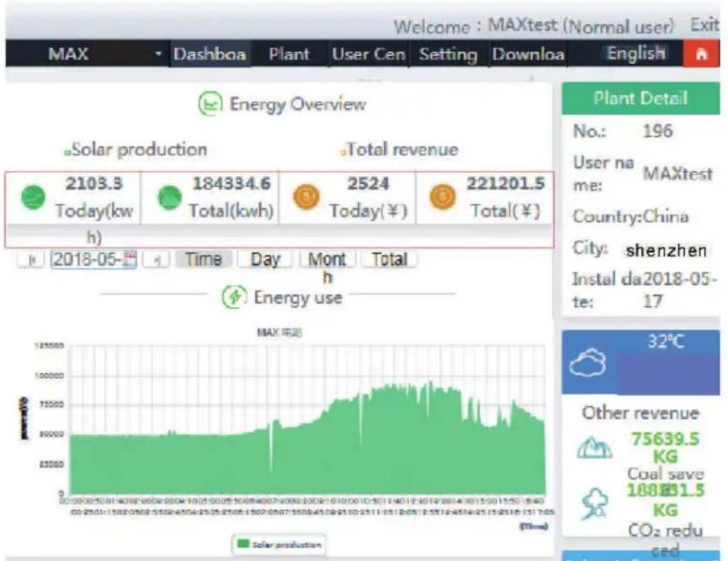Select the Month view button
Screen dimensions: 728x561
(x=327, y=260)
